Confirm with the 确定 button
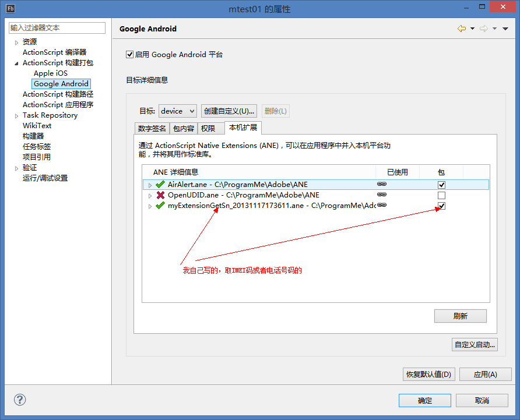The image size is (520, 420). point(425,400)
